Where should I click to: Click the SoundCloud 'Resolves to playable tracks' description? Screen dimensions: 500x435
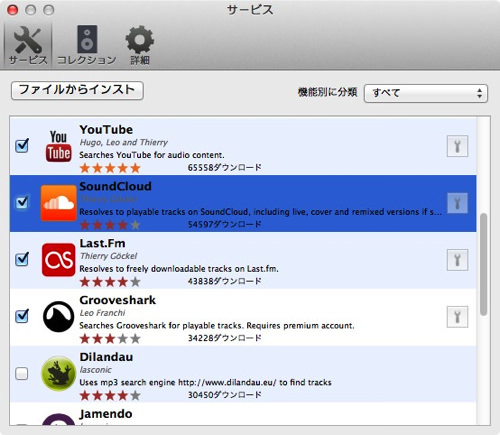click(261, 212)
